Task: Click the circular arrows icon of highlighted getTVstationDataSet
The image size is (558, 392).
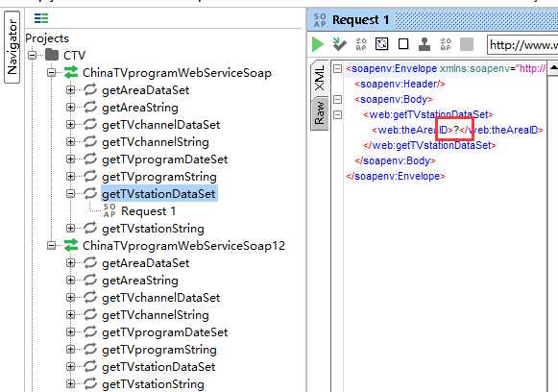Action: pos(90,193)
